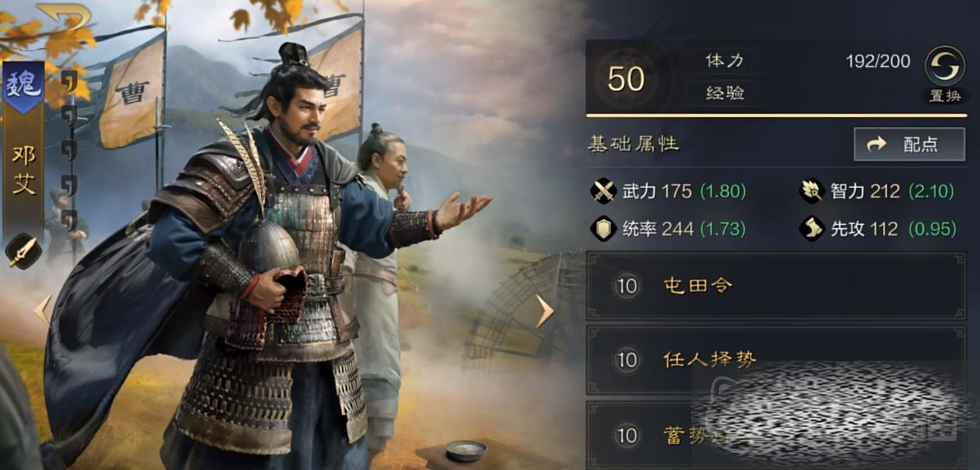Tap the spear troop-type icon
This screenshot has width=980, height=470.
click(23, 251)
